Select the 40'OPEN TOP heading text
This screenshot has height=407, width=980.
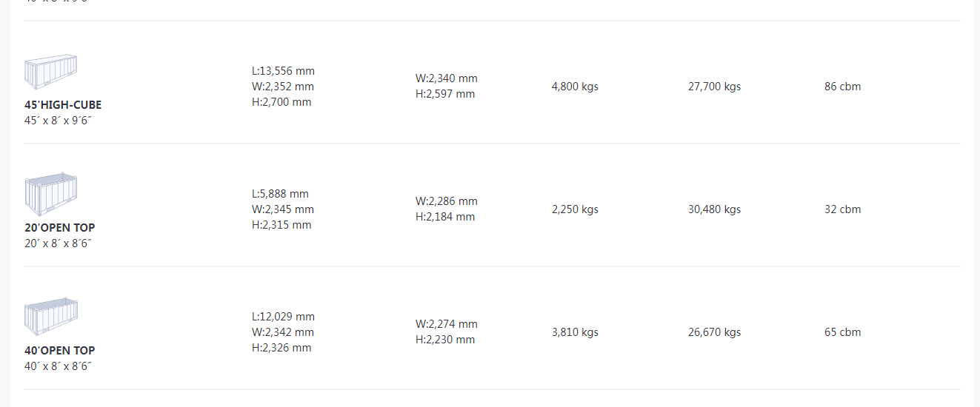point(60,351)
